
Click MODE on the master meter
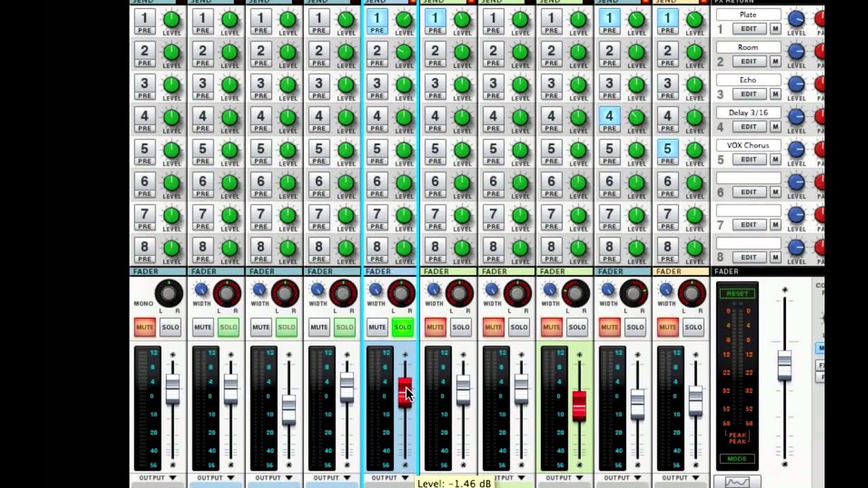(x=737, y=459)
